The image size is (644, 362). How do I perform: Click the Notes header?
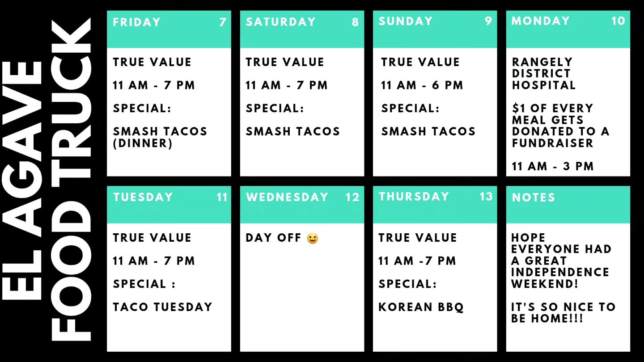coord(568,205)
